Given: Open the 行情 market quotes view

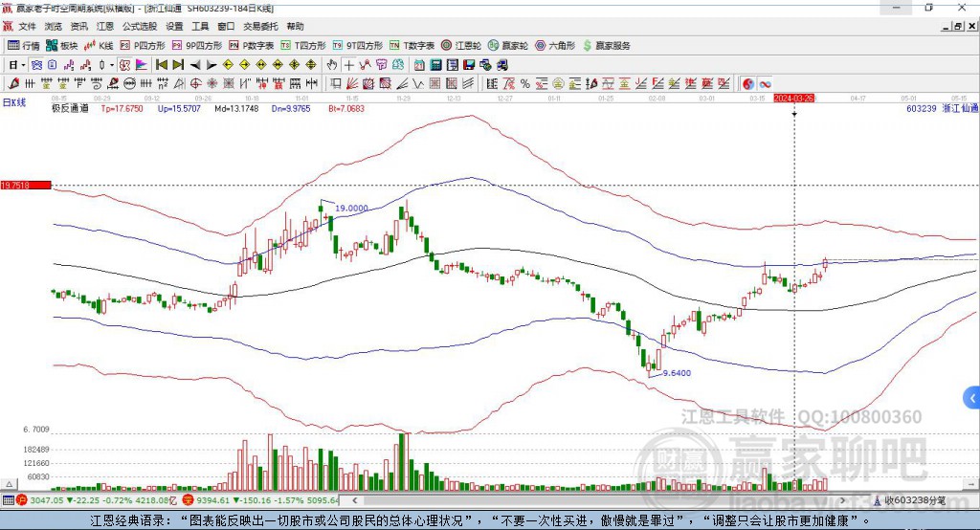Looking at the screenshot, I should [x=24, y=46].
